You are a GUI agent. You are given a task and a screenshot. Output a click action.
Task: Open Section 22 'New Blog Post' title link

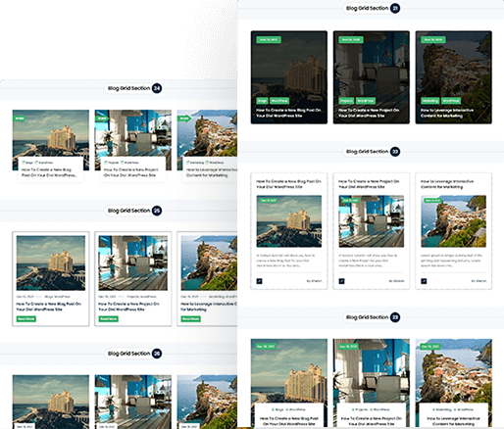[x=288, y=184]
